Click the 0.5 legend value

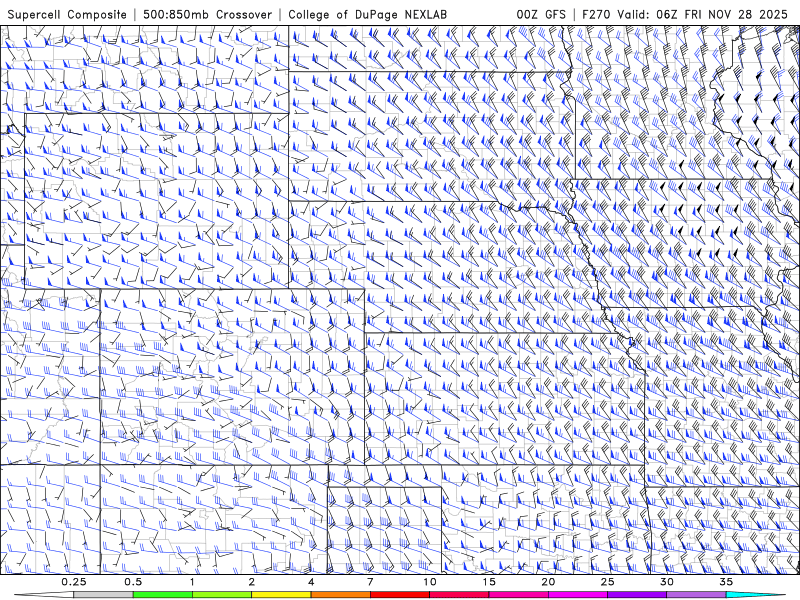pos(133,582)
